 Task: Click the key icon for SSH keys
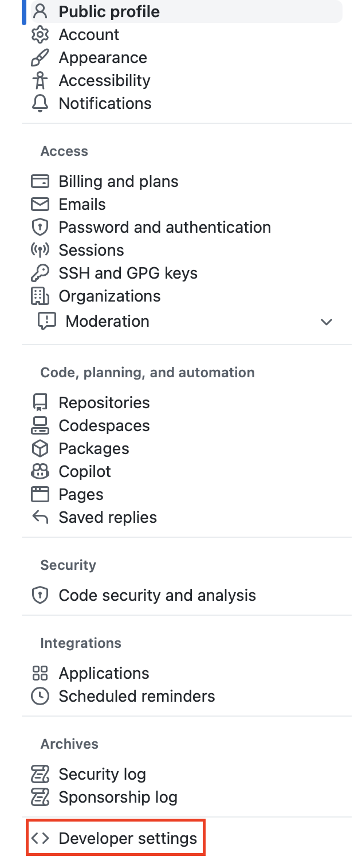(40, 273)
